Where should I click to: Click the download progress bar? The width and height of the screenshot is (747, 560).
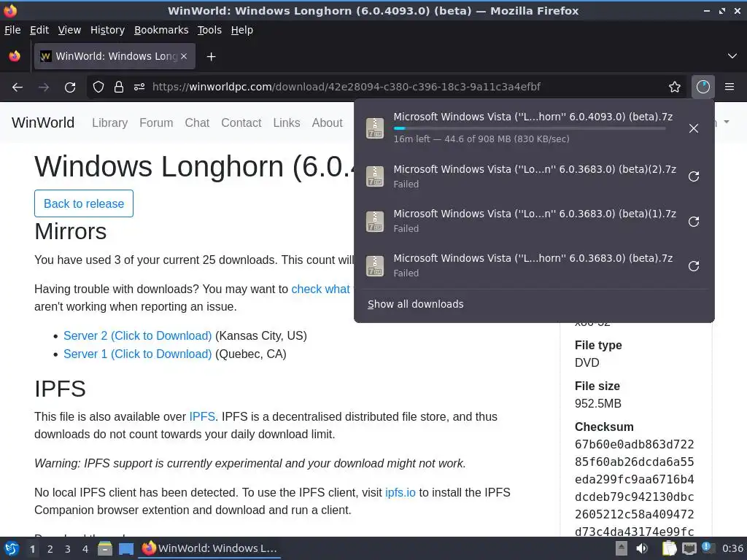pos(530,128)
